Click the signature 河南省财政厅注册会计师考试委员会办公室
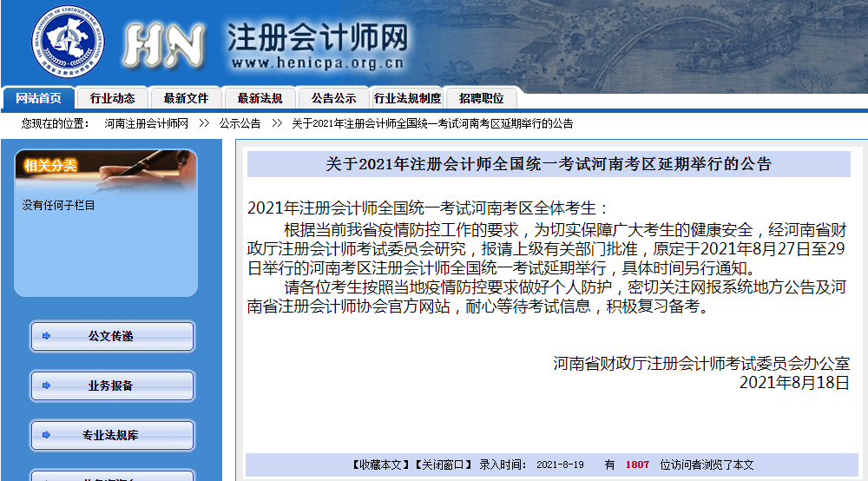This screenshot has height=481, width=868. 701,364
